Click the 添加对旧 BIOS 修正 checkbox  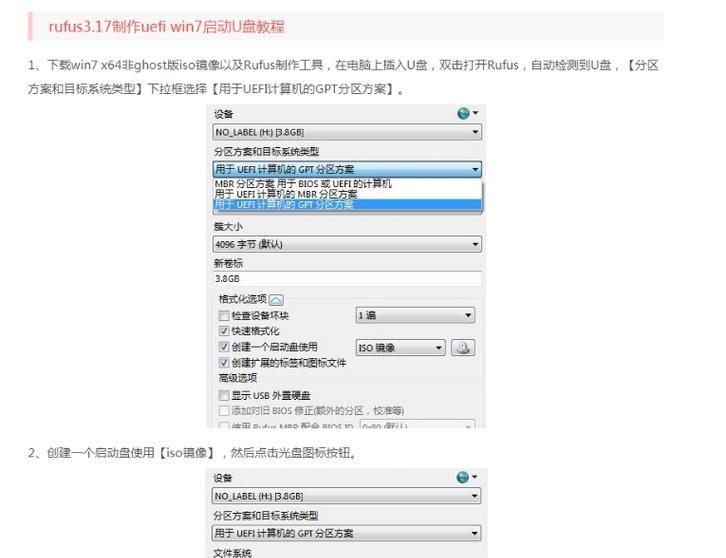tap(224, 411)
